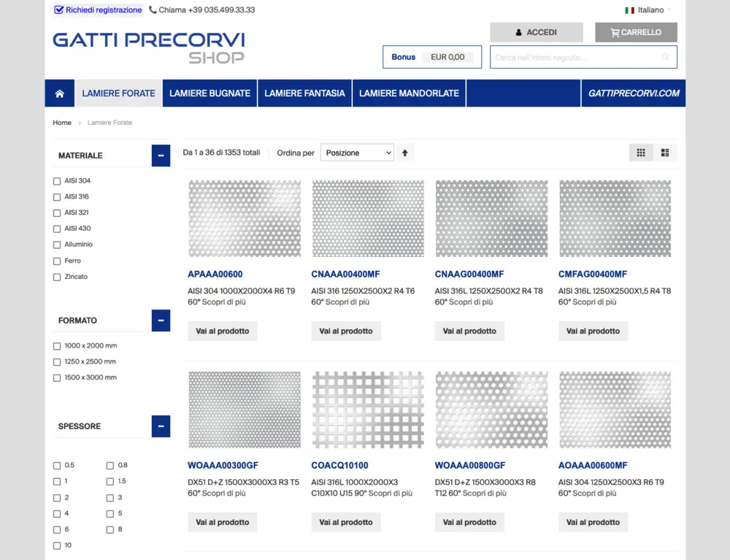Open the WOAAA00300GF product thumbnail

pos(245,410)
